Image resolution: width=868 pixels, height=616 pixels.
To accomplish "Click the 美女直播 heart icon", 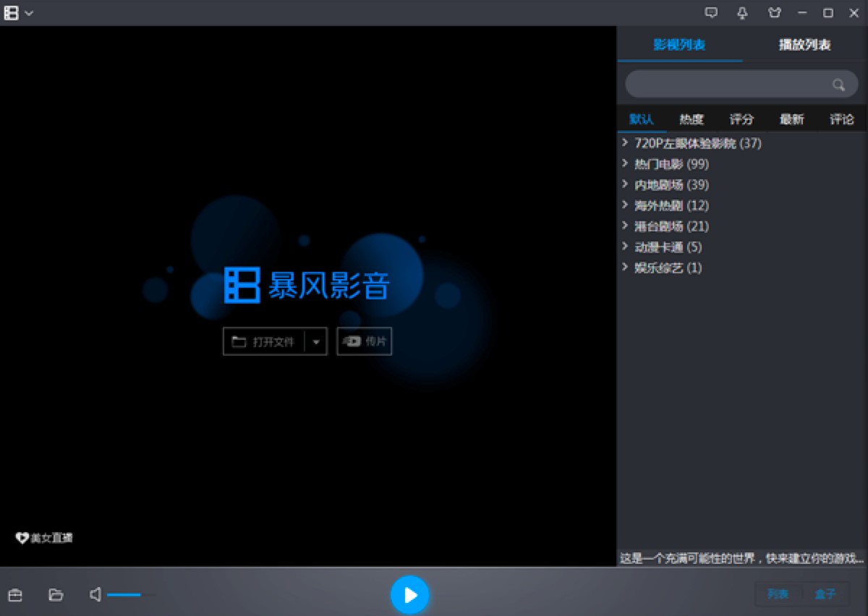I will pyautogui.click(x=22, y=538).
